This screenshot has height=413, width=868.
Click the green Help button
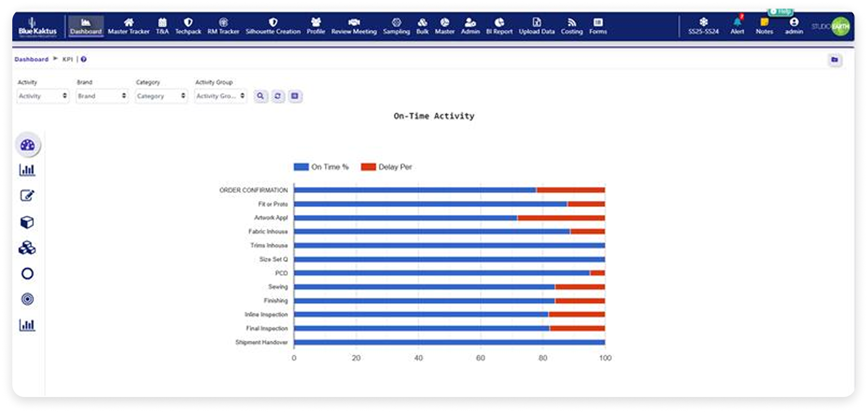click(781, 12)
